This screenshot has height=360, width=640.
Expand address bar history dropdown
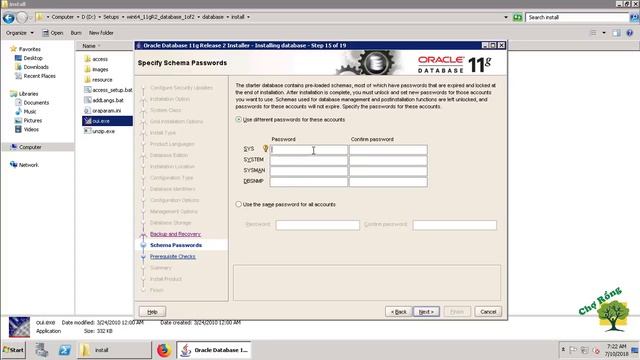(x=506, y=17)
